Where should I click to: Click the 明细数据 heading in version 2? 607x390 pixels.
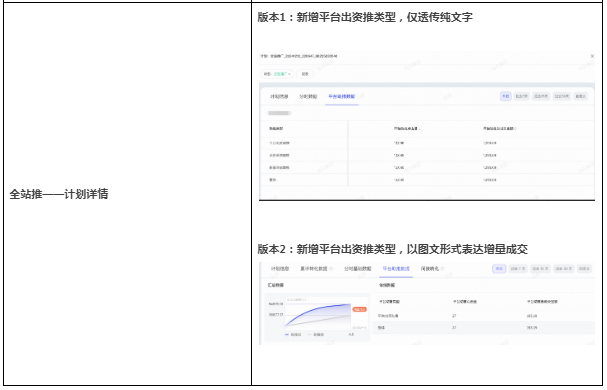[x=387, y=285]
